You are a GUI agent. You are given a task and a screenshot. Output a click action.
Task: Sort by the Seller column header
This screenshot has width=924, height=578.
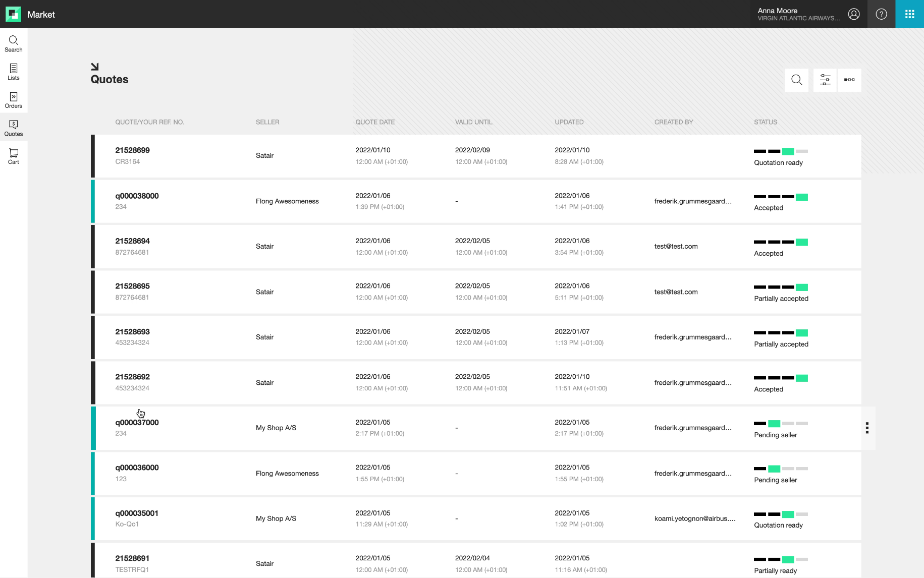pyautogui.click(x=267, y=122)
